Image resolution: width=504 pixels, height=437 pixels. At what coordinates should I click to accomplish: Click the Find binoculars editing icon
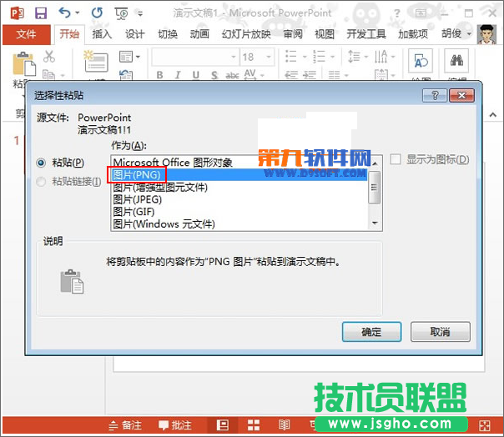(456, 61)
